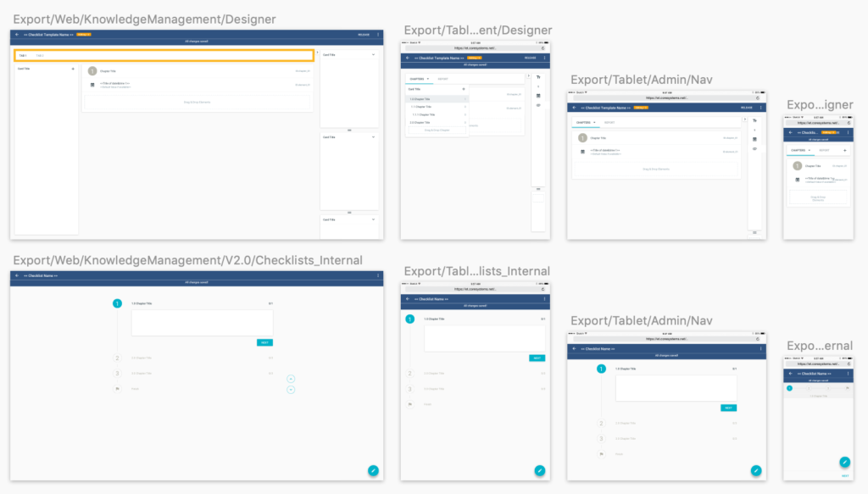Image resolution: width=868 pixels, height=494 pixels.
Task: Open CHAPTERS dropdown in Admin/Nav Checklist Template artboard
Action: 586,123
